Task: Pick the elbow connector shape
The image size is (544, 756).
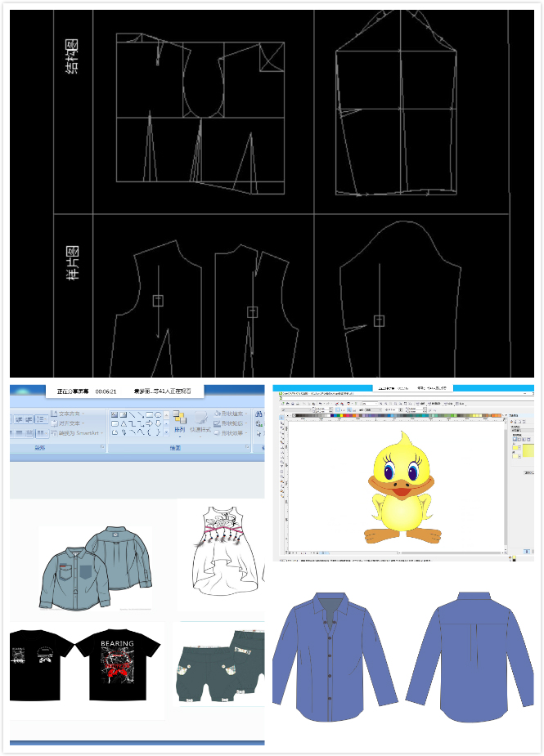Action: [132, 423]
